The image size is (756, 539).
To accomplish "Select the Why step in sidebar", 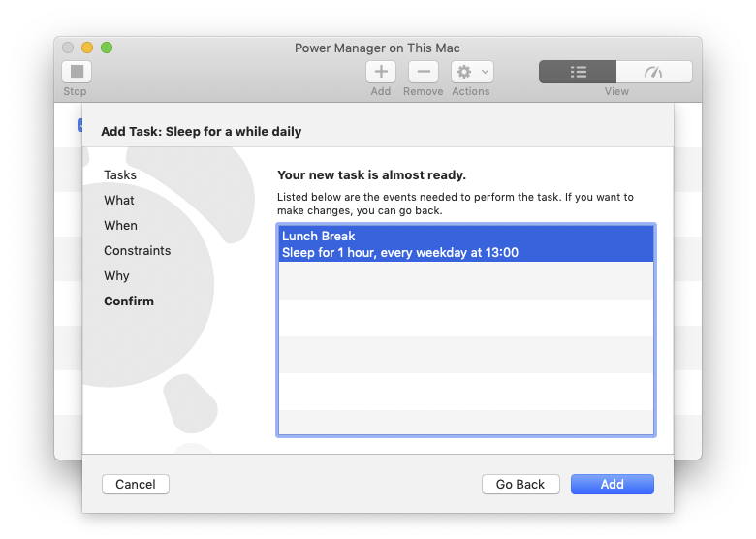I will (117, 276).
